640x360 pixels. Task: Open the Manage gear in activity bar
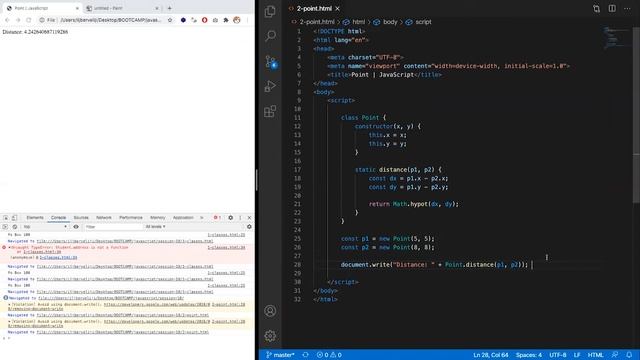tap(270, 336)
